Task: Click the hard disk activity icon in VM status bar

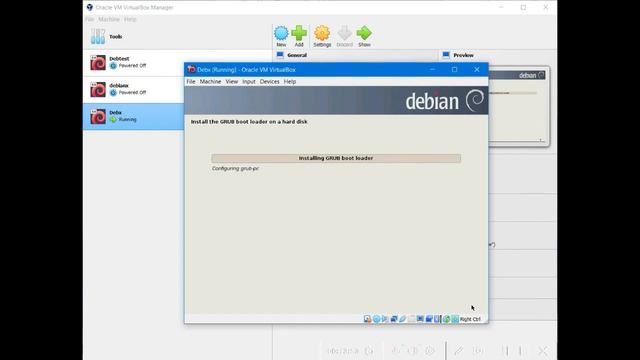Action: click(367, 319)
